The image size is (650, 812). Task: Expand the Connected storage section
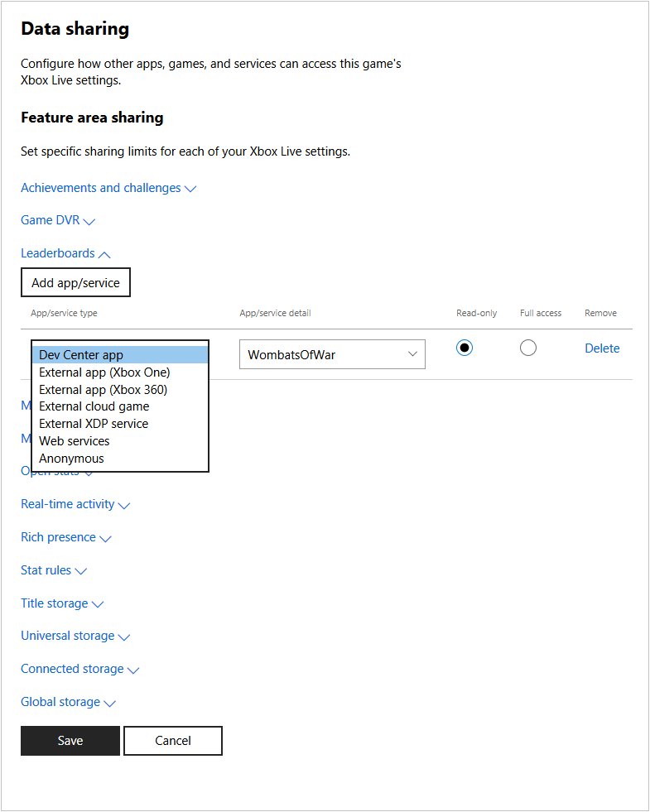click(79, 669)
